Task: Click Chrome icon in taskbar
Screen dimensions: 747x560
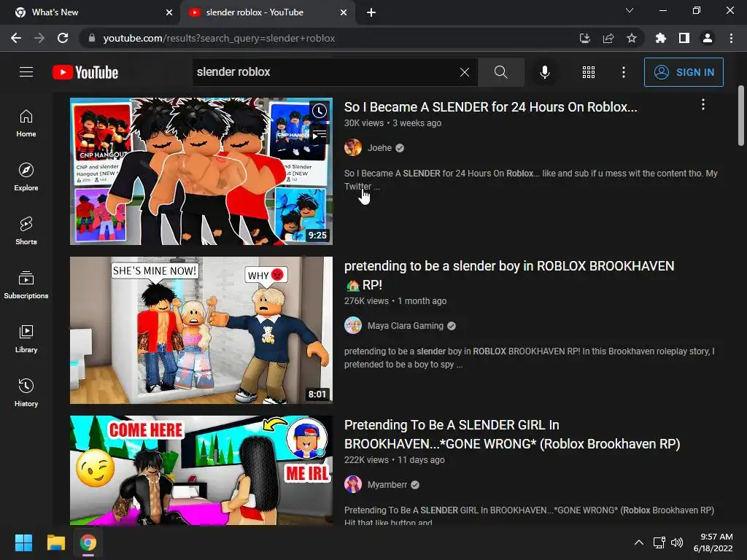Action: click(88, 542)
